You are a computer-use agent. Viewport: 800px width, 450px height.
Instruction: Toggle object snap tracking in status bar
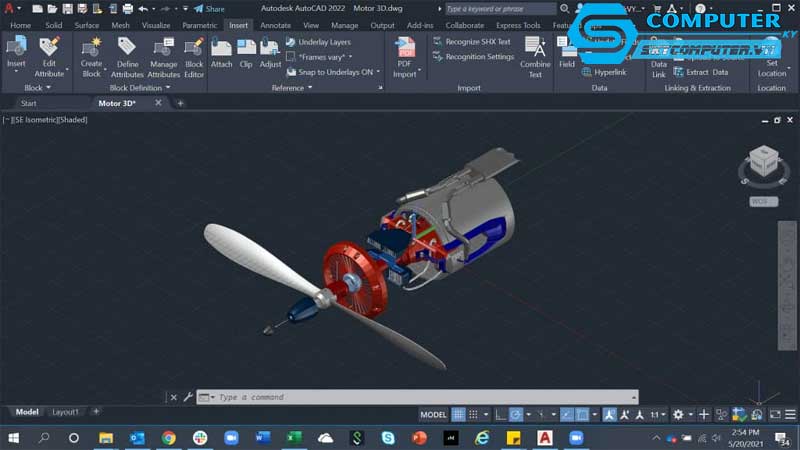[567, 415]
